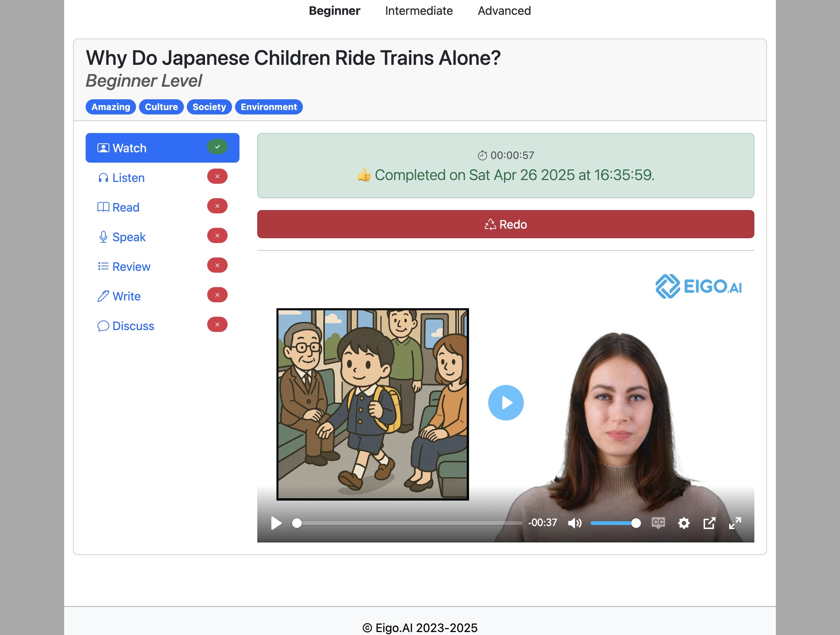Click the lesson title about Japanese children
Viewport: 840px width, 635px height.
tap(293, 58)
